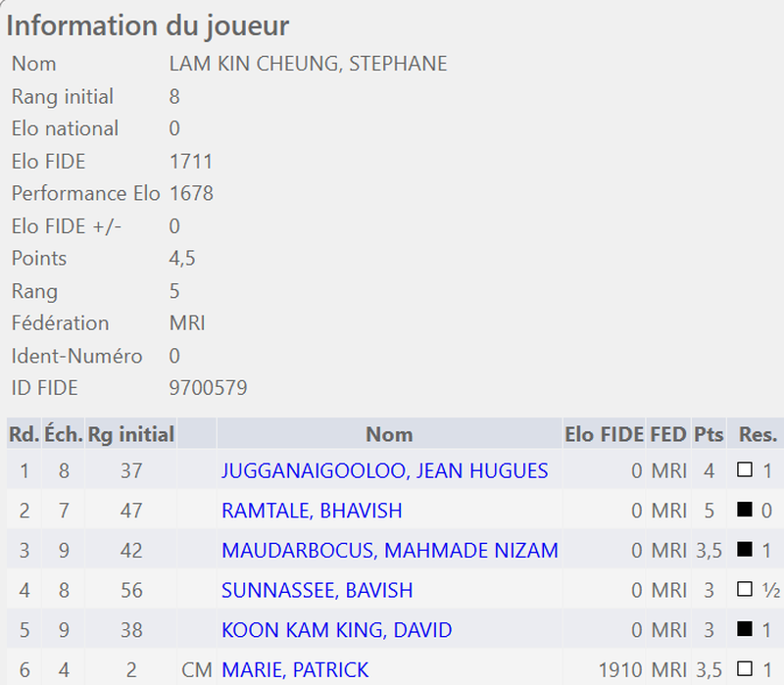View the MARIE, PATRICK player details
The image size is (784, 685).
(x=295, y=670)
